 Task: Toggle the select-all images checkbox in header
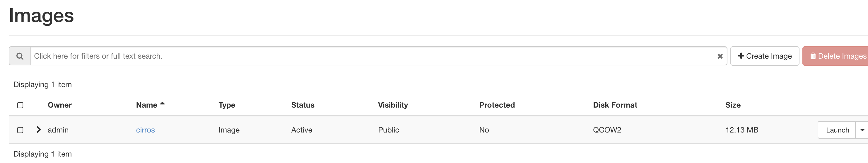20,105
